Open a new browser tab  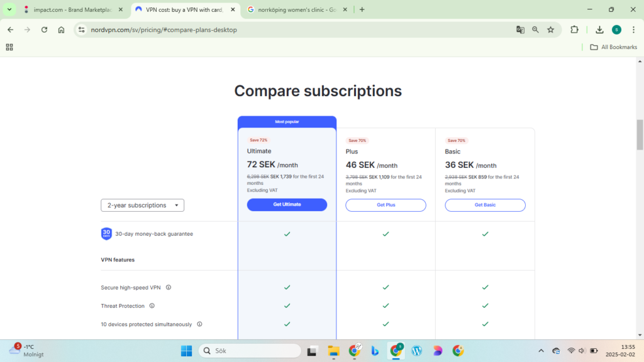362,9
